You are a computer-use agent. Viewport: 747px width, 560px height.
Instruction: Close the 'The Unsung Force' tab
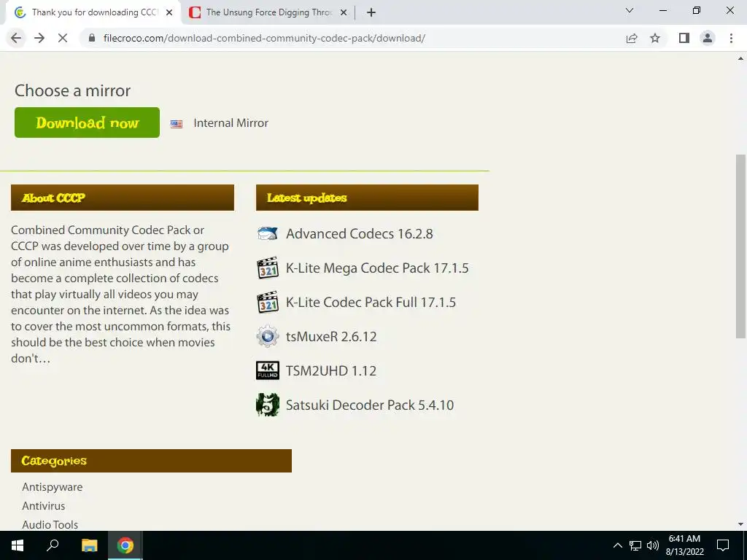(344, 13)
